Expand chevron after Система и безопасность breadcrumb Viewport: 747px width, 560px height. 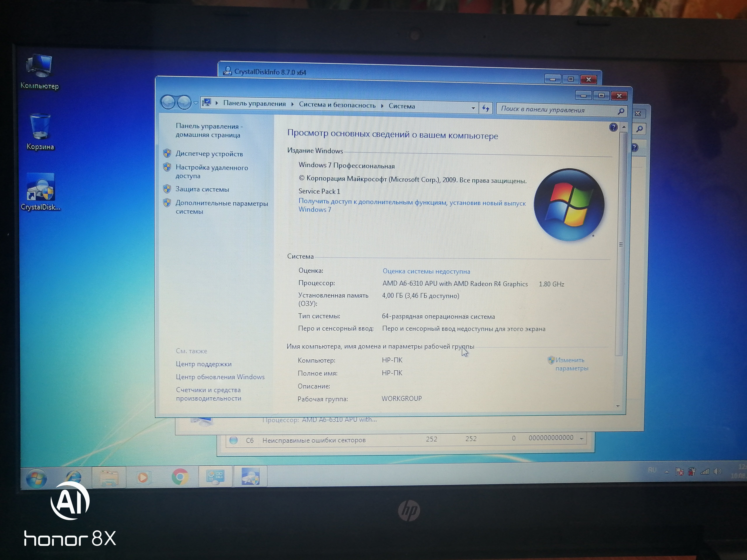382,106
